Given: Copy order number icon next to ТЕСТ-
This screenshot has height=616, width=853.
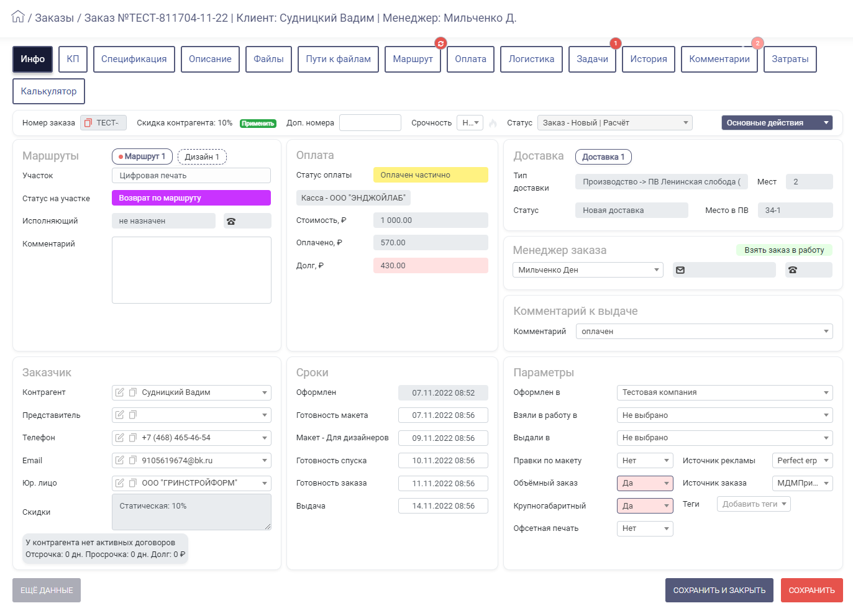Looking at the screenshot, I should tap(88, 123).
